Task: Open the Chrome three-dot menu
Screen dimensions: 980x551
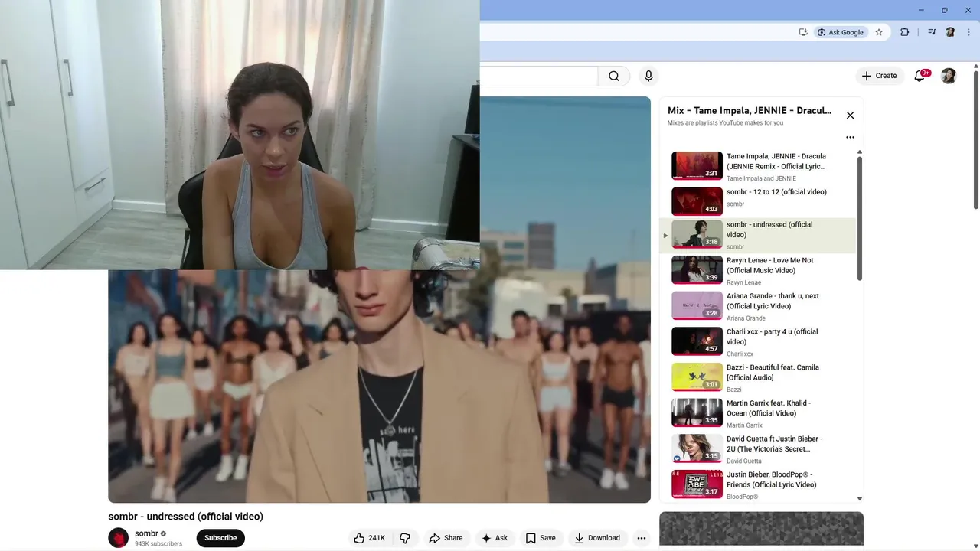Action: (969, 32)
